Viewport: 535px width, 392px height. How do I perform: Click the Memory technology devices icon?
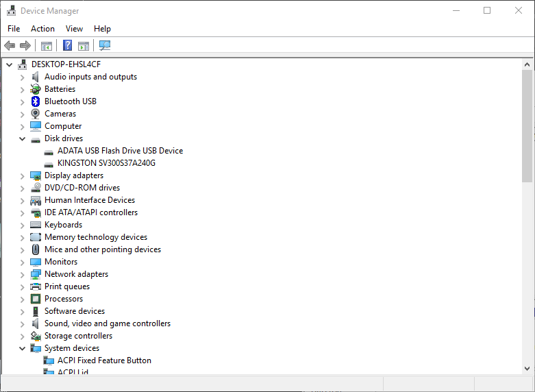pos(36,237)
